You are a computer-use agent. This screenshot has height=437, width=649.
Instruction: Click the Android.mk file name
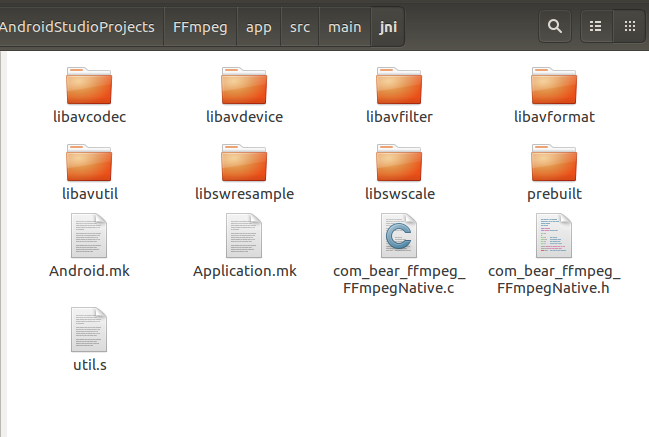(x=89, y=271)
